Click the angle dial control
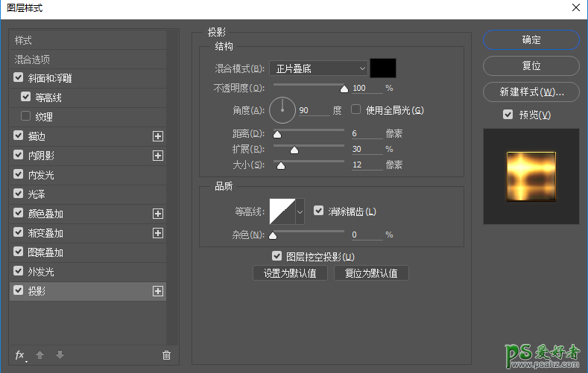The height and width of the screenshot is (373, 588). [x=282, y=110]
